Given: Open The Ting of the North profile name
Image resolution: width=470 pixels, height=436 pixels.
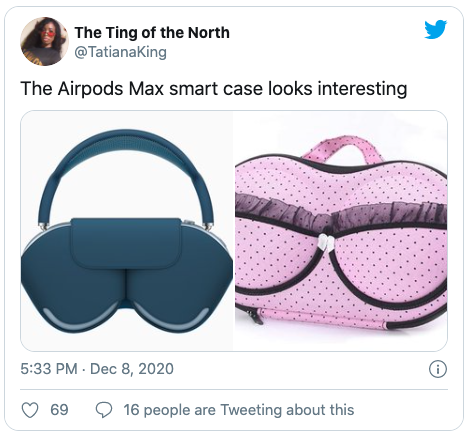Looking at the screenshot, I should 152,32.
